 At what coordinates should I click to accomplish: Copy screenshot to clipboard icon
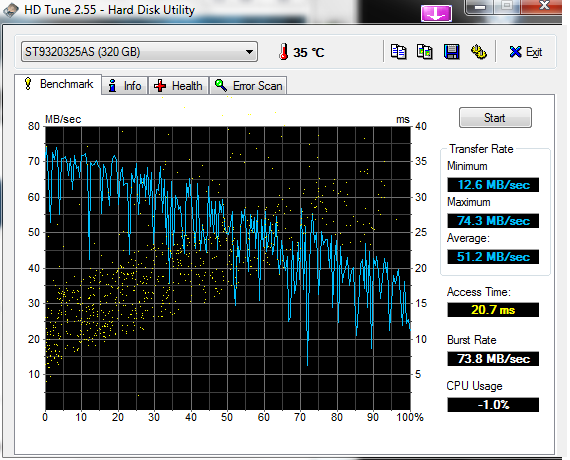point(425,52)
